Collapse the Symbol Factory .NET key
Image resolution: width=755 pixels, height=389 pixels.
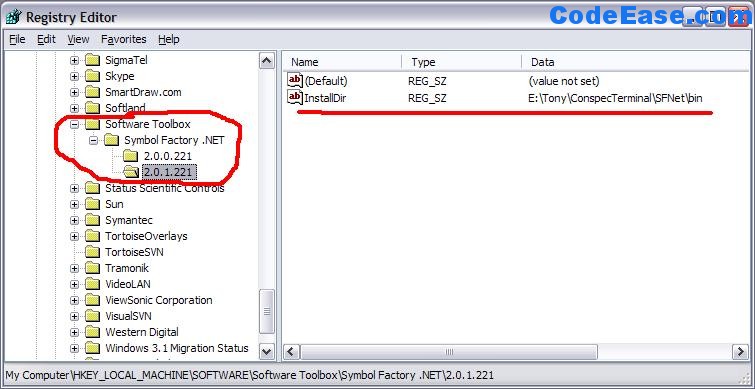(x=93, y=140)
